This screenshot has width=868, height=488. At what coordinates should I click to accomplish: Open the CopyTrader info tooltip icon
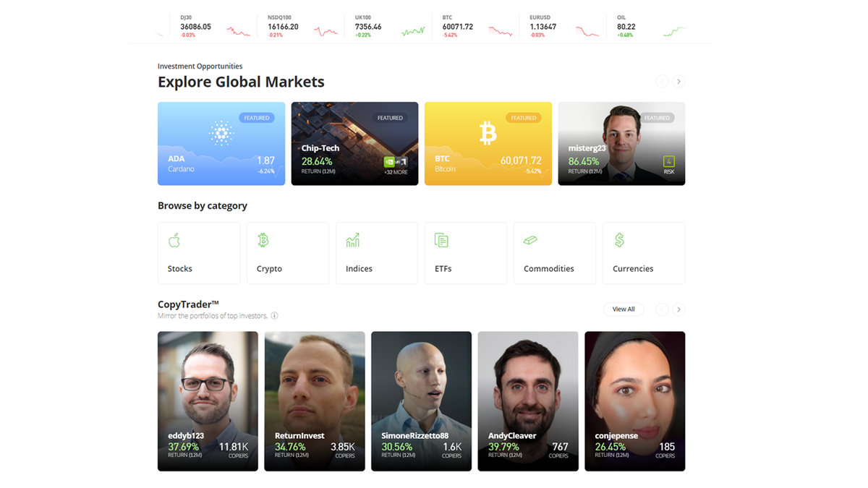coord(274,316)
